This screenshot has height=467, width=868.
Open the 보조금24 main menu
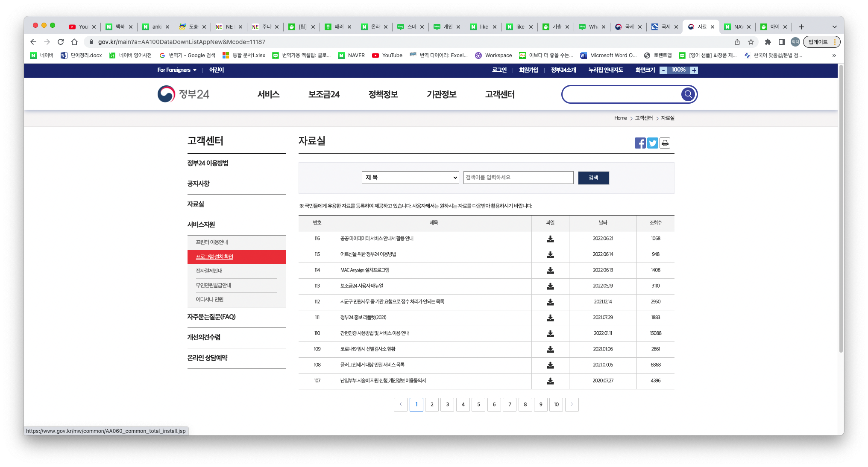[x=324, y=94]
